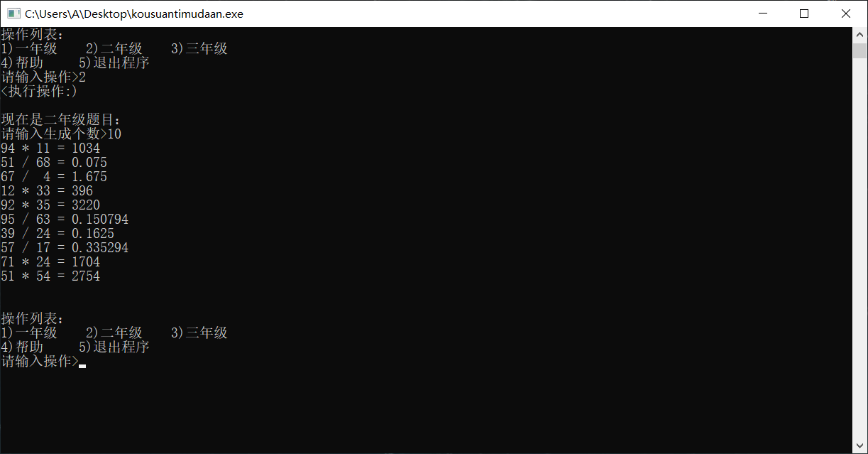Image resolution: width=868 pixels, height=454 pixels.
Task: Click the vertical scrollbar thumb
Action: pyautogui.click(x=859, y=50)
